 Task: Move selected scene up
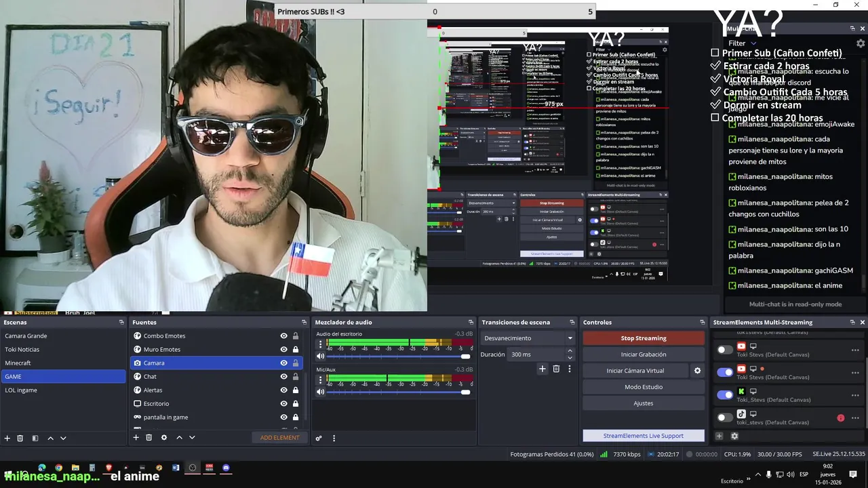click(50, 438)
